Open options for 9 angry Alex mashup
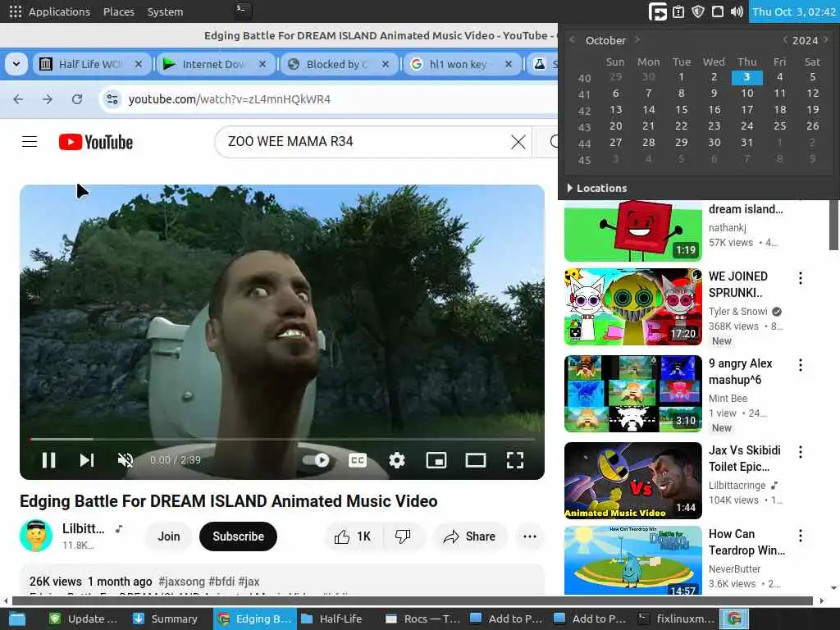 point(801,365)
